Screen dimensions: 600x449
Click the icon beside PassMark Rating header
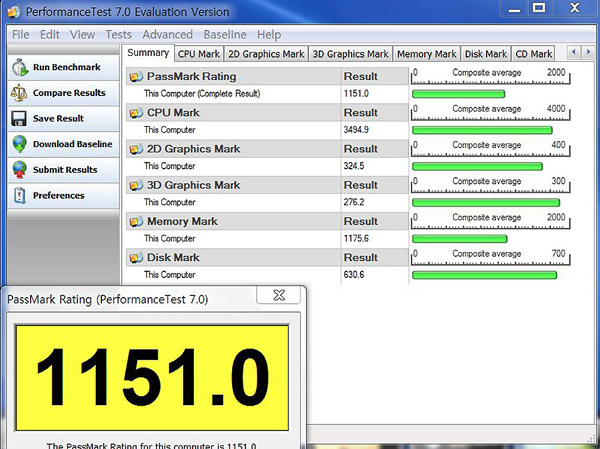click(136, 77)
